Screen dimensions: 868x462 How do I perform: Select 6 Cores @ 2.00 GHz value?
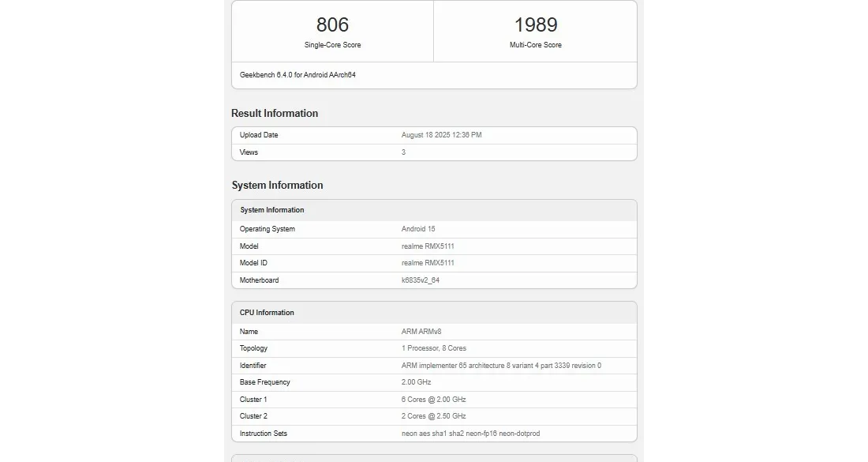pyautogui.click(x=433, y=400)
